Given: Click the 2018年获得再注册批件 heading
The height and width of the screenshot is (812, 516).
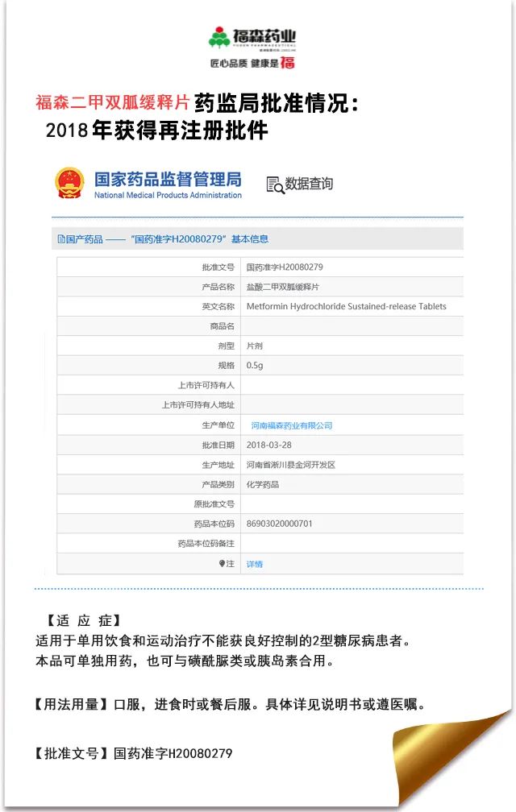Looking at the screenshot, I should 157,130.
